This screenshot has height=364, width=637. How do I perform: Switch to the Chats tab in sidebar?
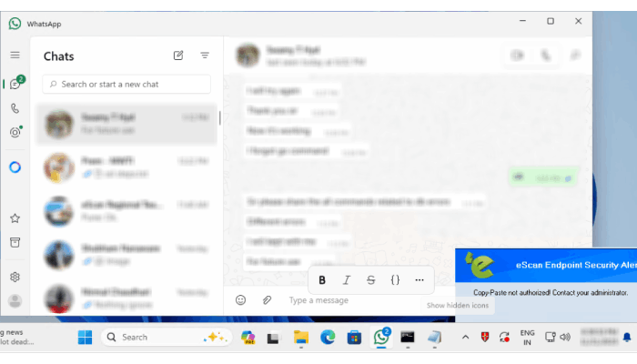tap(15, 84)
